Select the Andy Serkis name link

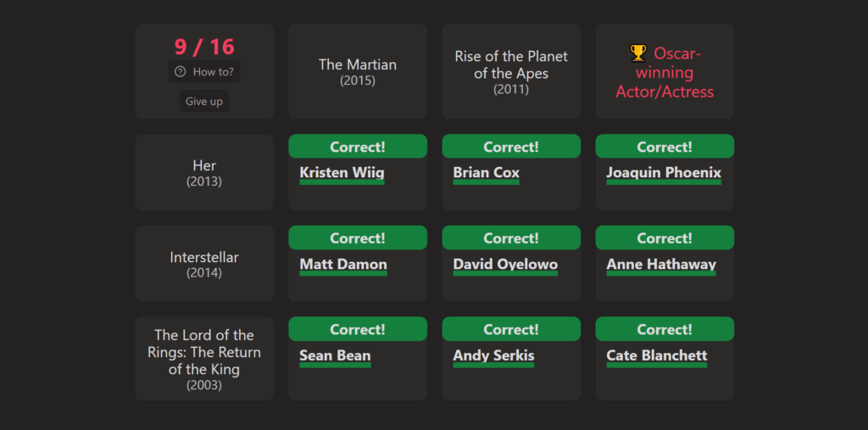[493, 356]
